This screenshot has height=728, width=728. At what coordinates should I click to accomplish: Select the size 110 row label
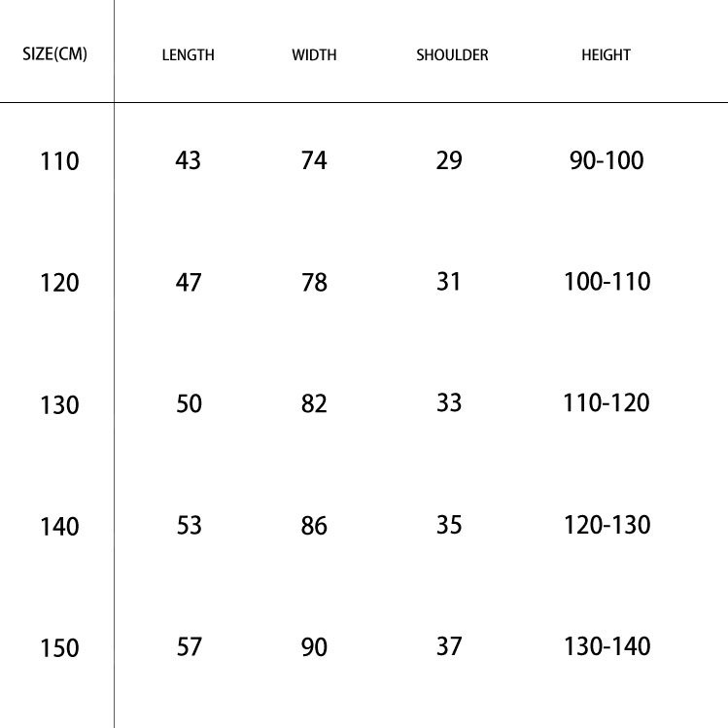(x=59, y=161)
